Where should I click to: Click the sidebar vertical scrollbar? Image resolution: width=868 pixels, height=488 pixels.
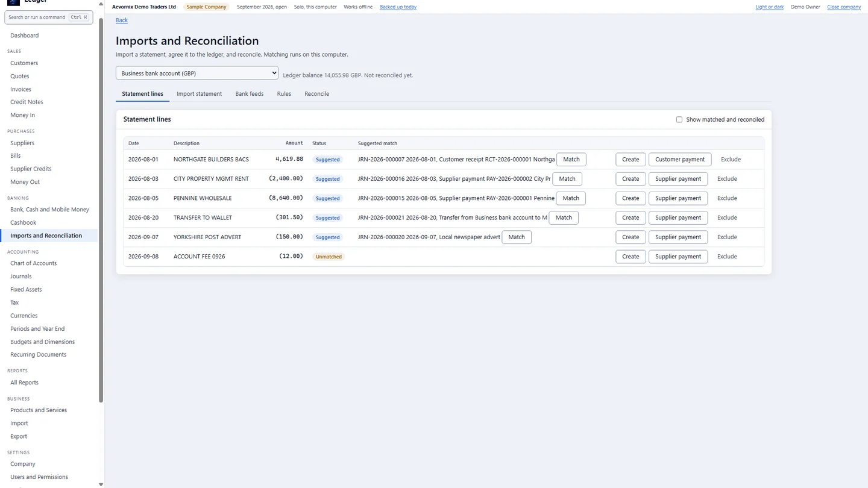(101, 211)
